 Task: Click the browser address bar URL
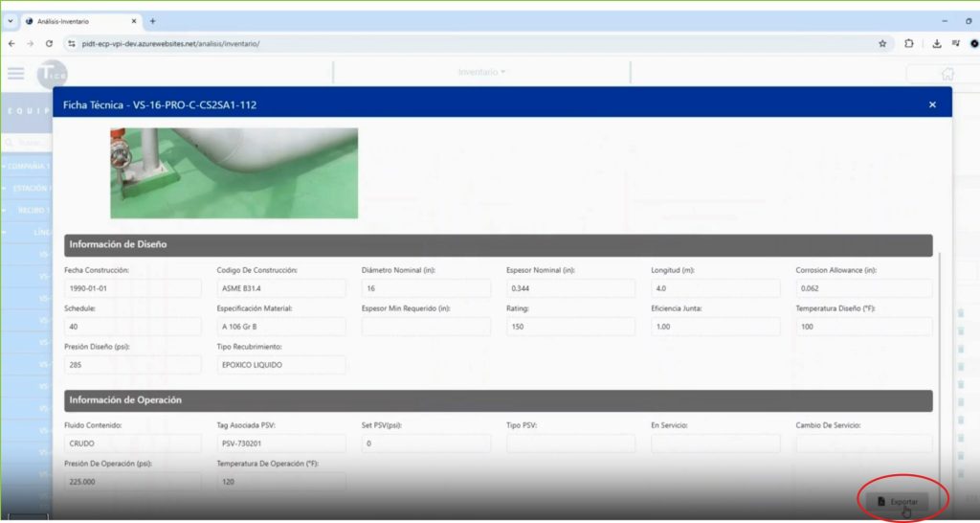point(172,43)
